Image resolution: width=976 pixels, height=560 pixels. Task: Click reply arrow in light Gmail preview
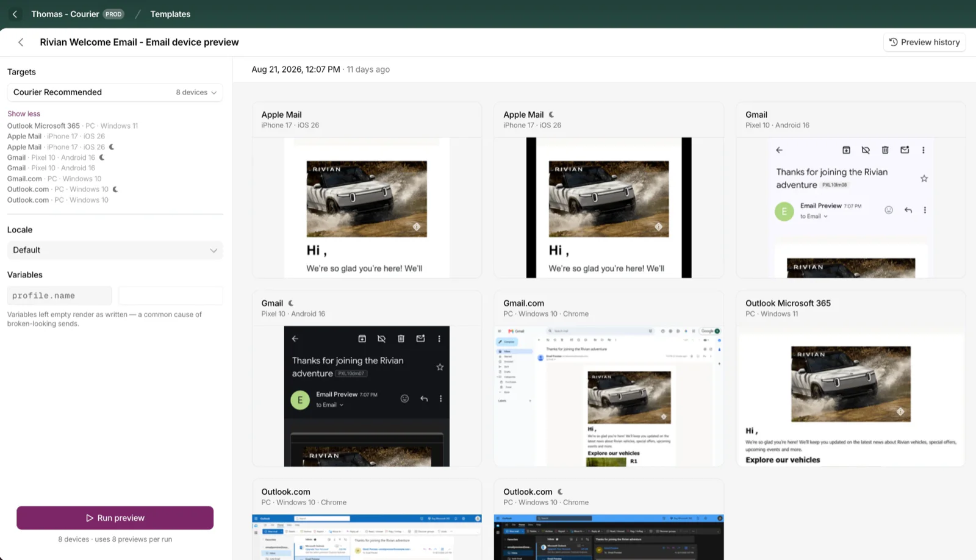click(908, 210)
